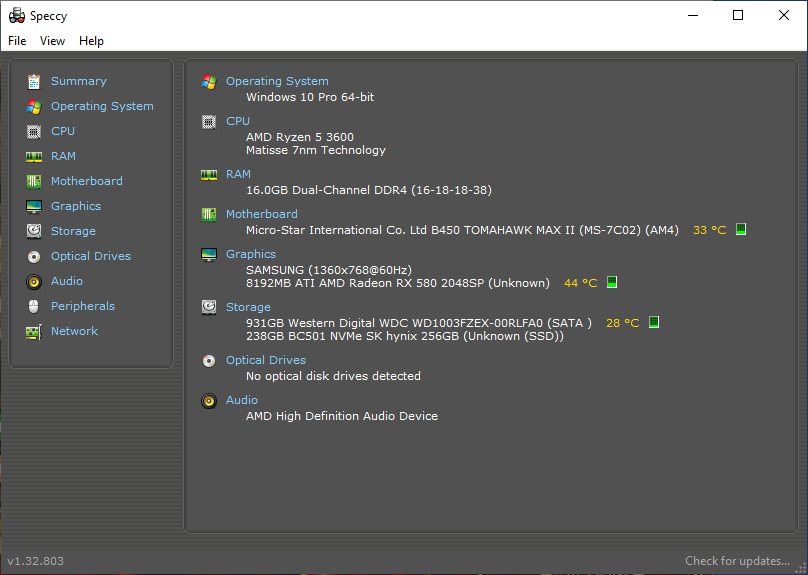This screenshot has height=575, width=808.
Task: Click version v1.32.803 in status bar
Action: tap(36, 561)
